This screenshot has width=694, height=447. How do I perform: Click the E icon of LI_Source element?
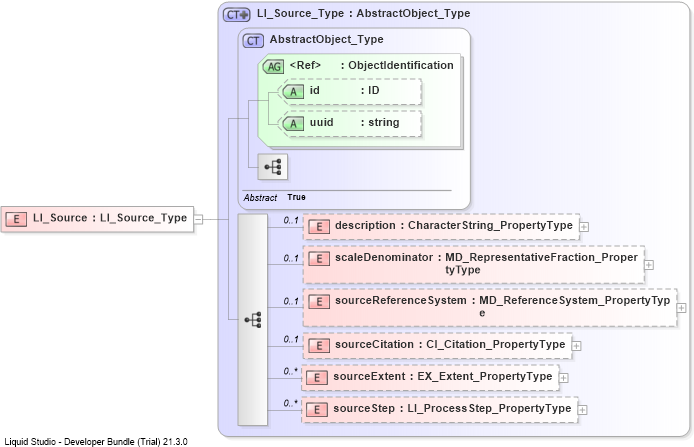(x=16, y=219)
